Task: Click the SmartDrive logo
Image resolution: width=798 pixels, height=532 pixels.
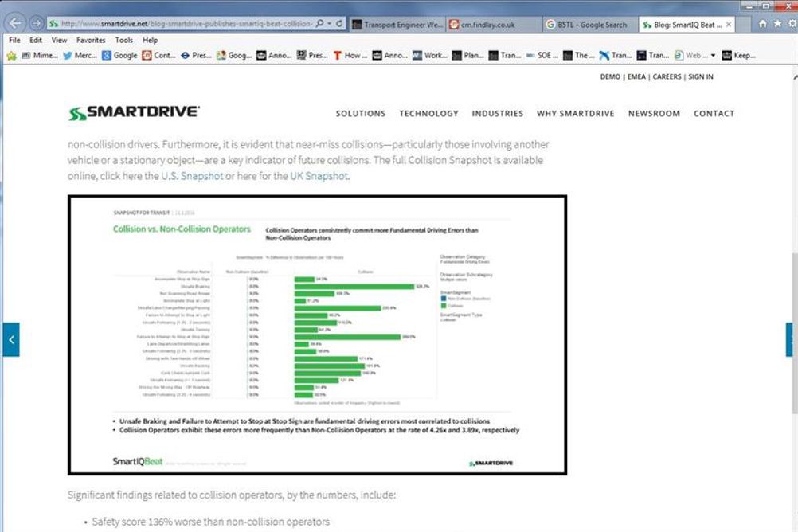Action: coord(135,113)
